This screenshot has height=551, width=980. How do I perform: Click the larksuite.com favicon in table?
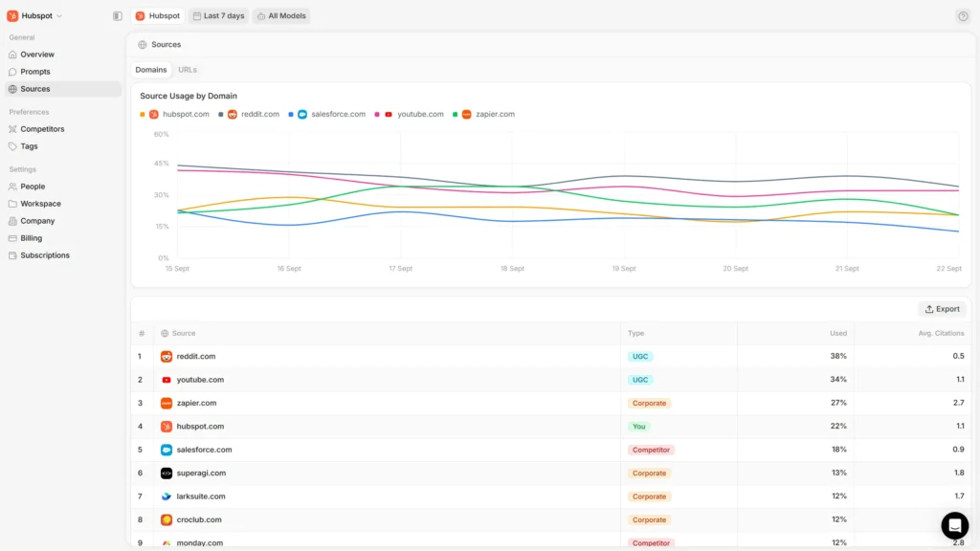click(x=167, y=496)
